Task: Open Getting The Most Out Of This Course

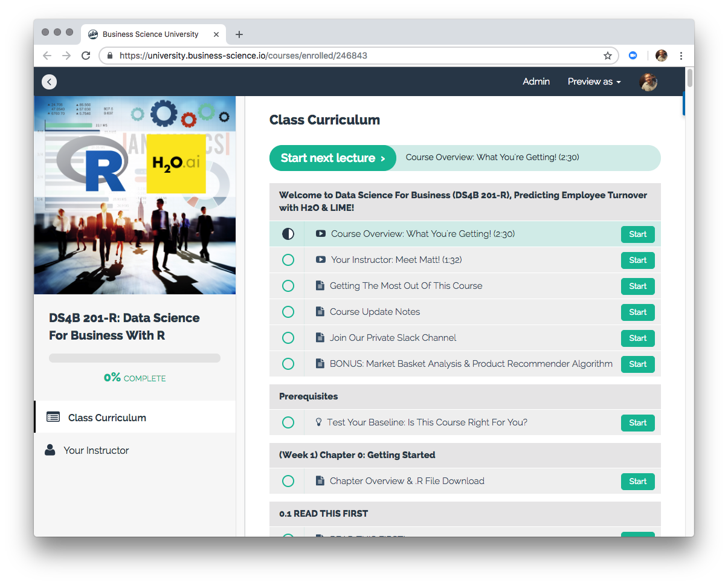Action: click(x=406, y=286)
